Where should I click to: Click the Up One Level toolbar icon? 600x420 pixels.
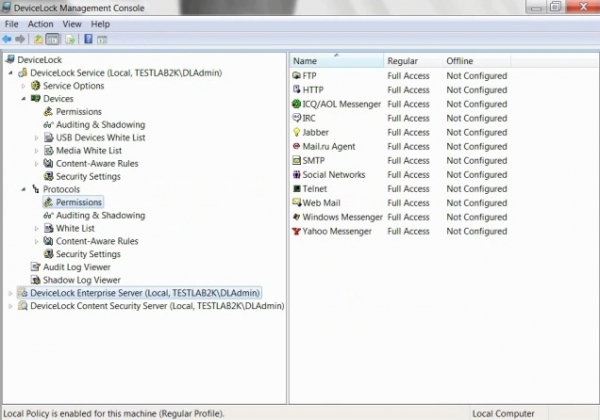pyautogui.click(x=38, y=39)
